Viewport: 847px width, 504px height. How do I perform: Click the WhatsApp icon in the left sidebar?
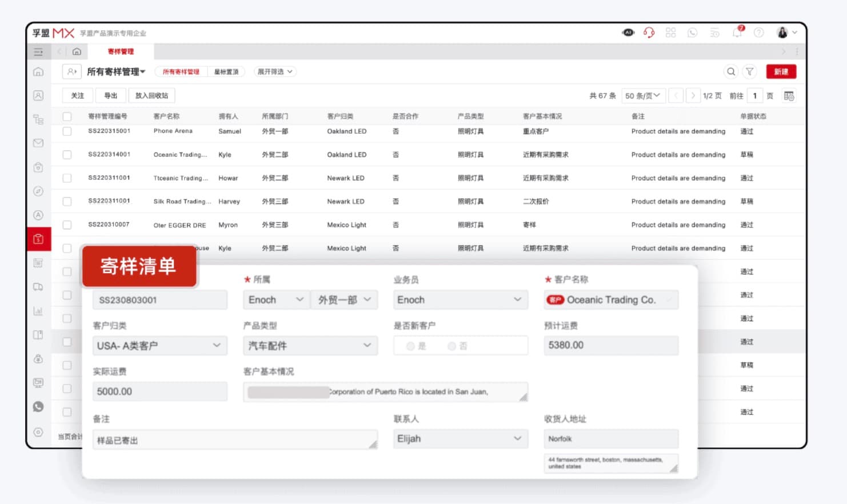coord(38,407)
